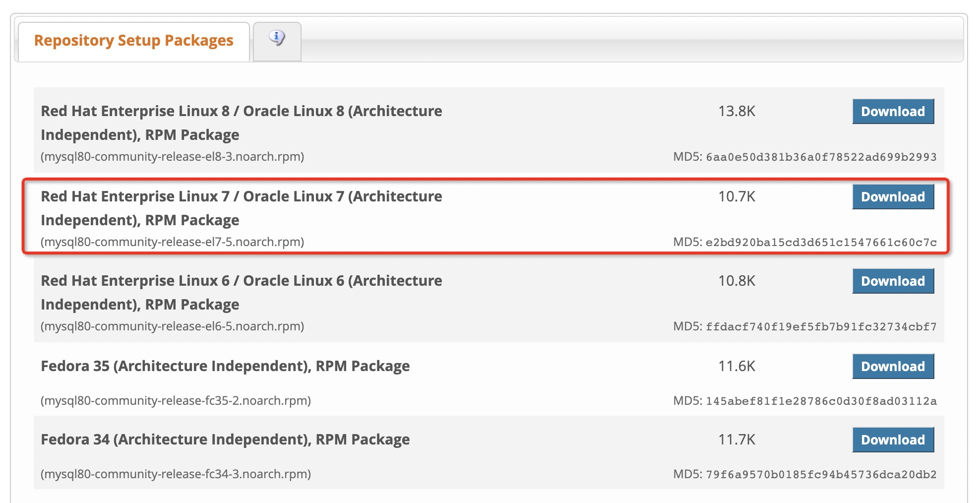980x503 pixels.
Task: Download the highlighted Red Hat Linux 7 package
Action: tap(893, 197)
